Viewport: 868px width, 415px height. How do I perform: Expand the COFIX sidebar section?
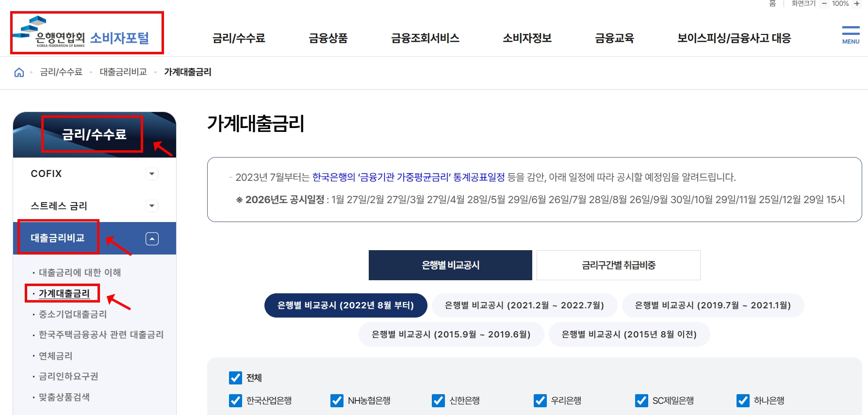point(152,174)
